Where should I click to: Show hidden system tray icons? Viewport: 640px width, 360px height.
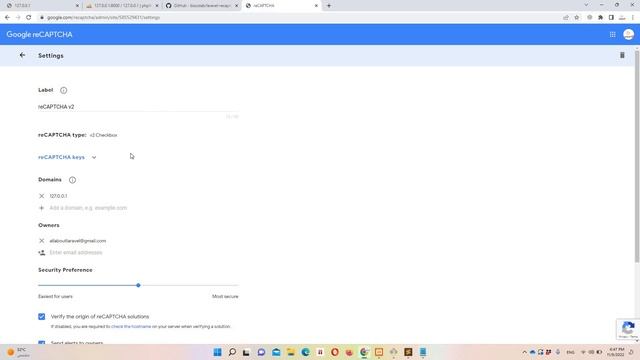click(524, 352)
